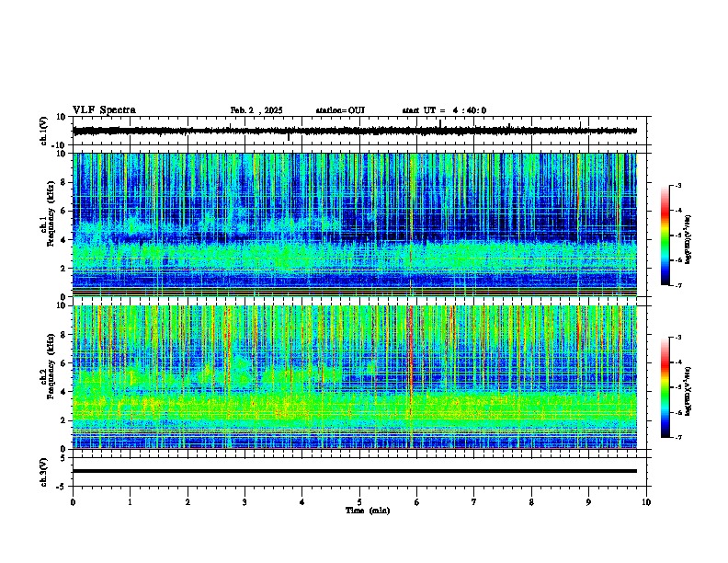Click the "station=OUI" header label
Viewport: 728px width, 563px height.
tap(340, 110)
